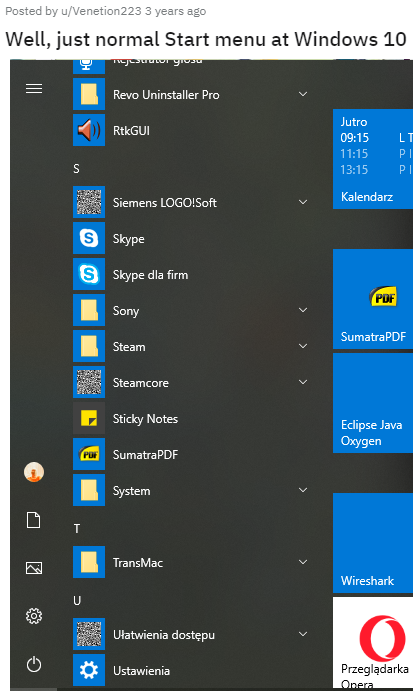The image size is (413, 691).
Task: Expand the Sony folder chevron
Action: (x=303, y=310)
